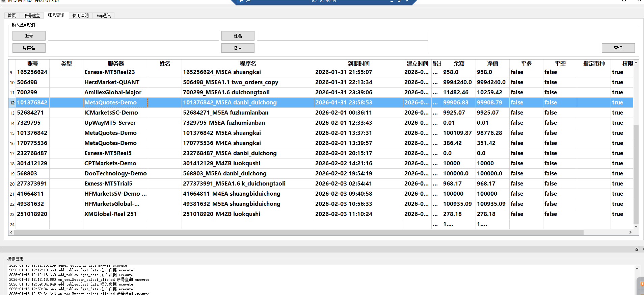This screenshot has width=644, height=295.
Task: Switch to the 账号建立 tab
Action: pos(32,16)
